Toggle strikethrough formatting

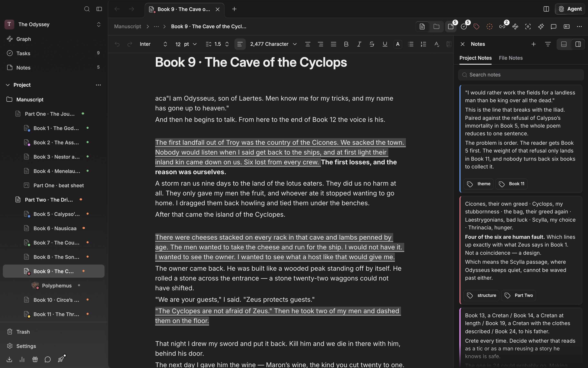[x=372, y=44]
